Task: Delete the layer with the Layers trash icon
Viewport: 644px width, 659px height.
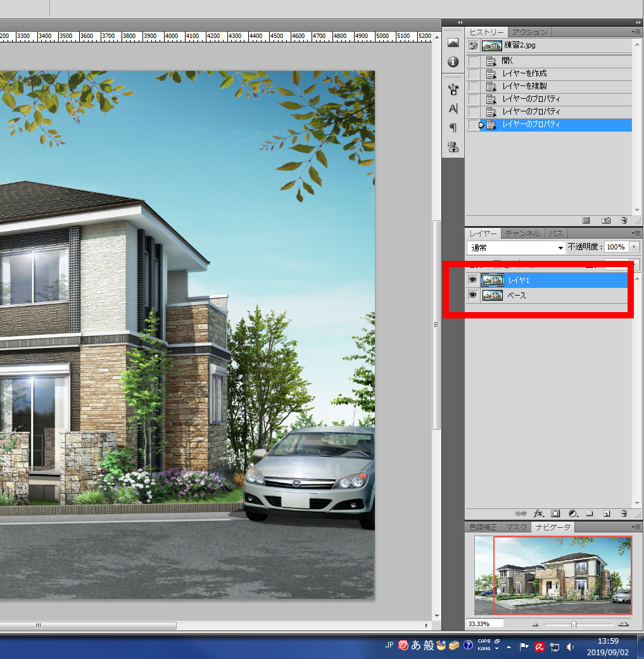Action: coord(624,513)
